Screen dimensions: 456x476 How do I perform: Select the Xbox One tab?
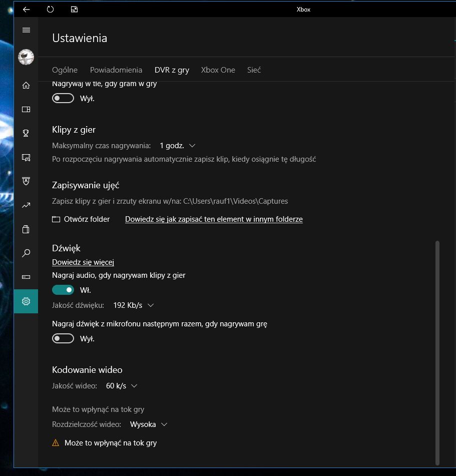pos(218,70)
